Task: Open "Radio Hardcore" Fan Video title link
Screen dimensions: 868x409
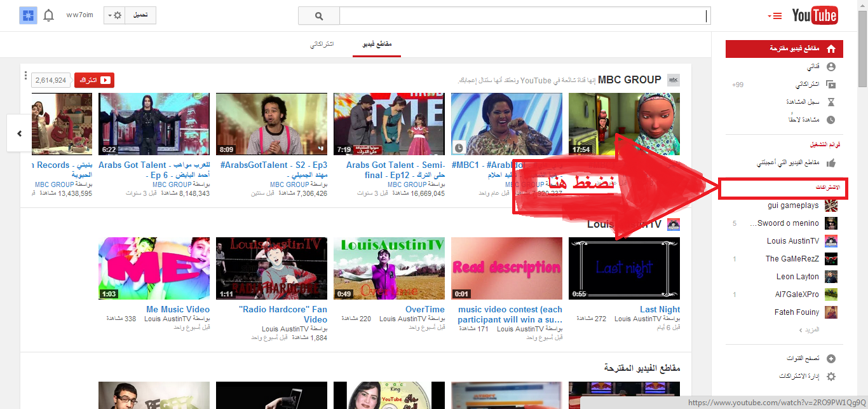Action: click(283, 314)
